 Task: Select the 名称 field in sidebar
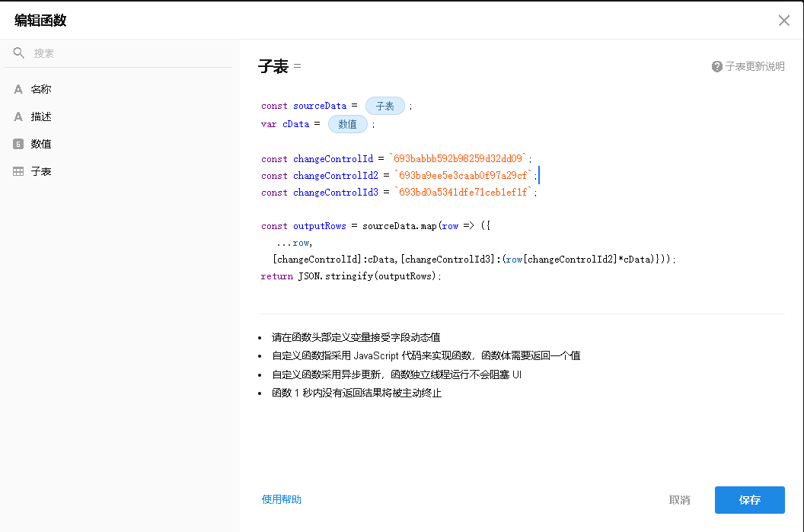tap(41, 90)
